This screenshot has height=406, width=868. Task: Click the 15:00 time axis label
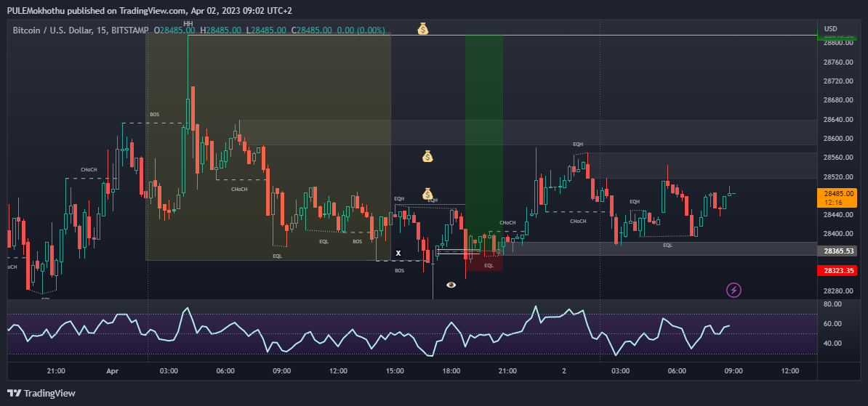395,371
